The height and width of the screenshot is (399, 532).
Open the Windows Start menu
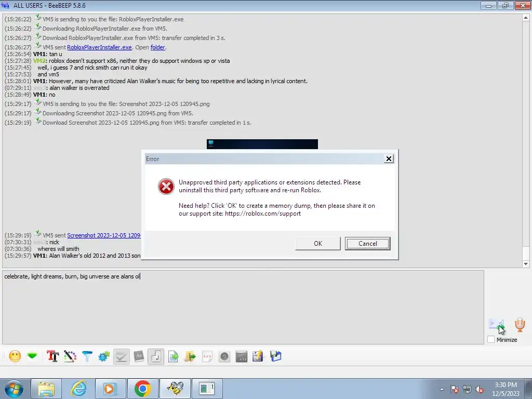14,389
